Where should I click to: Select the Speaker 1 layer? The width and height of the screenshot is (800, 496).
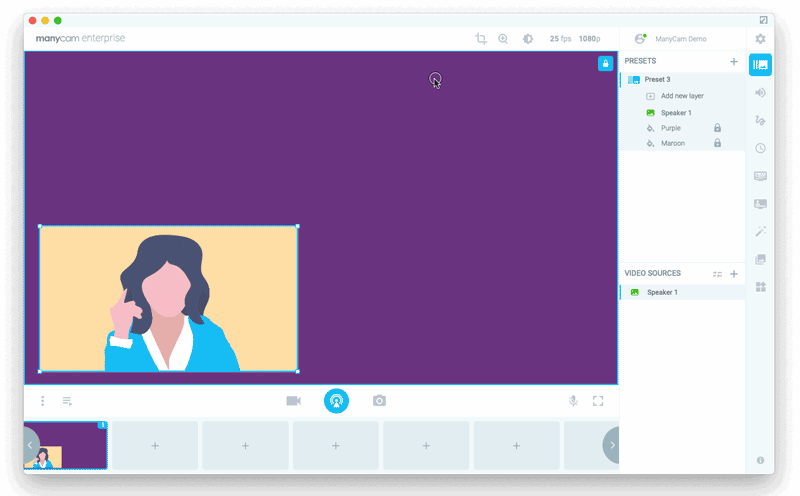pyautogui.click(x=676, y=113)
